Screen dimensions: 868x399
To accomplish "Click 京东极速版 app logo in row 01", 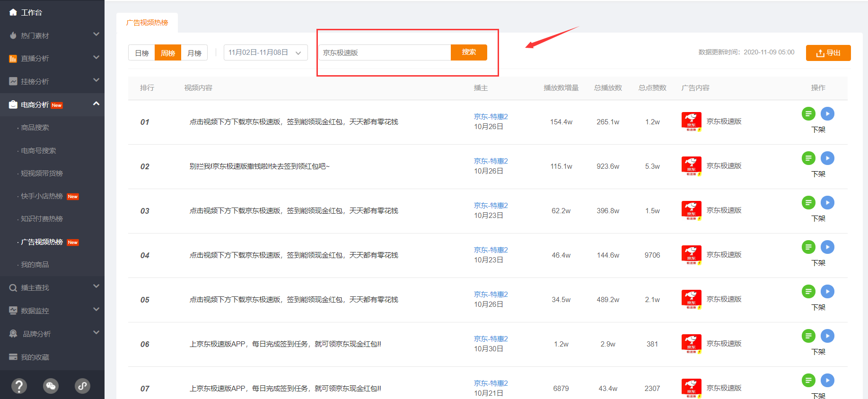I will point(691,122).
